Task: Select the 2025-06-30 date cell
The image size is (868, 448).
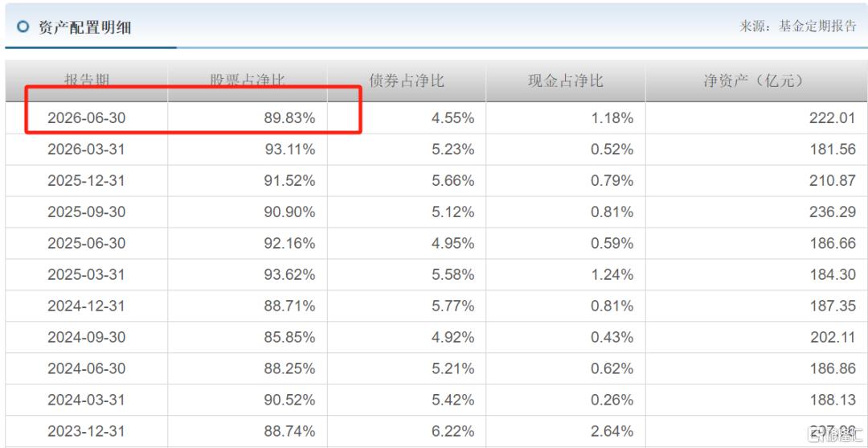Action: click(x=87, y=243)
